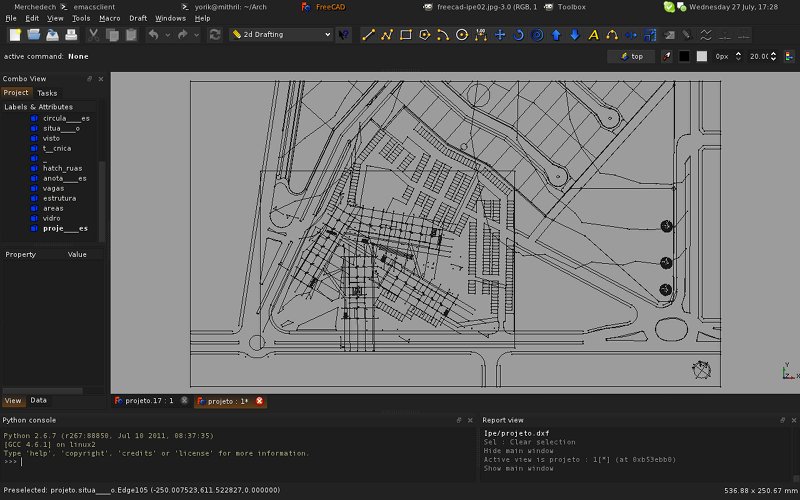Viewport: 800px width, 500px height.
Task: Open the View menu
Action: [x=55, y=18]
